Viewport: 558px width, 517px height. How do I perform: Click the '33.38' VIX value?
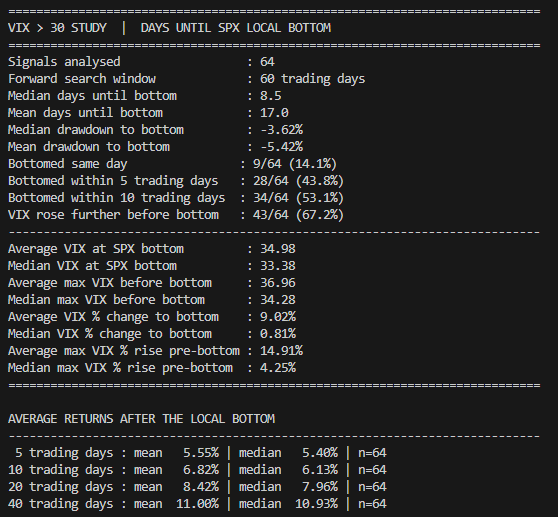(x=278, y=266)
